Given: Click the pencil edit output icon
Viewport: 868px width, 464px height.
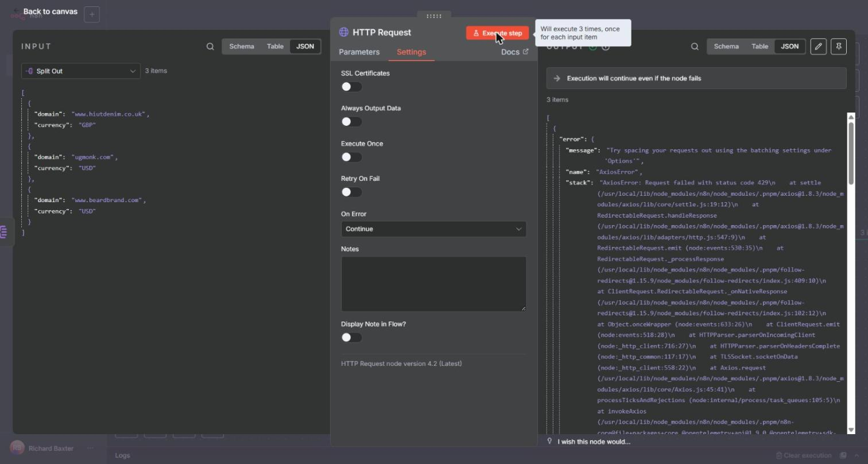Looking at the screenshot, I should coord(819,47).
